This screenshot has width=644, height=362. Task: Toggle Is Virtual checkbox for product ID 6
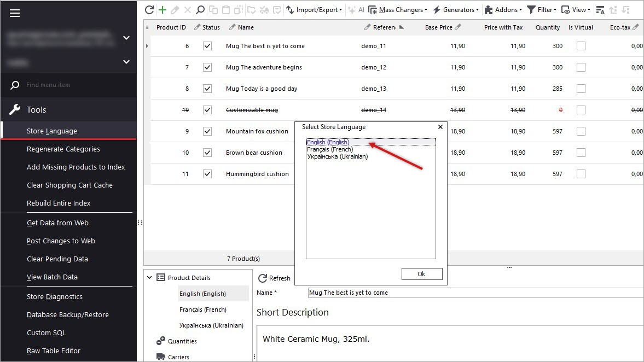(x=581, y=46)
